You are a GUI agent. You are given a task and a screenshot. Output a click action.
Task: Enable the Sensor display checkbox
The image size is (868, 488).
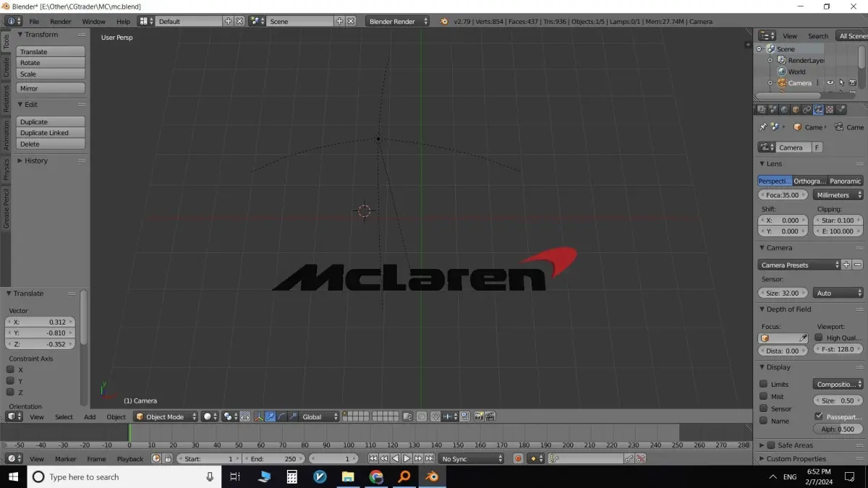click(x=763, y=408)
